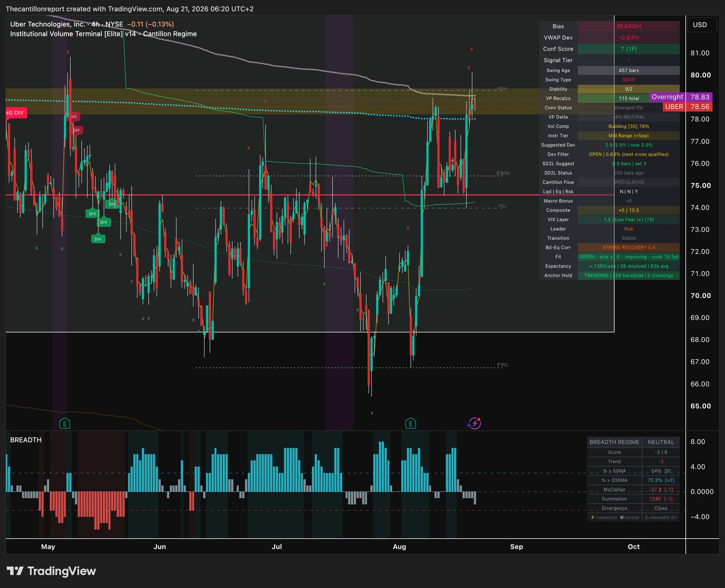Click the Cantillon Flow row label
Screen dimensions: 725x588
point(558,182)
